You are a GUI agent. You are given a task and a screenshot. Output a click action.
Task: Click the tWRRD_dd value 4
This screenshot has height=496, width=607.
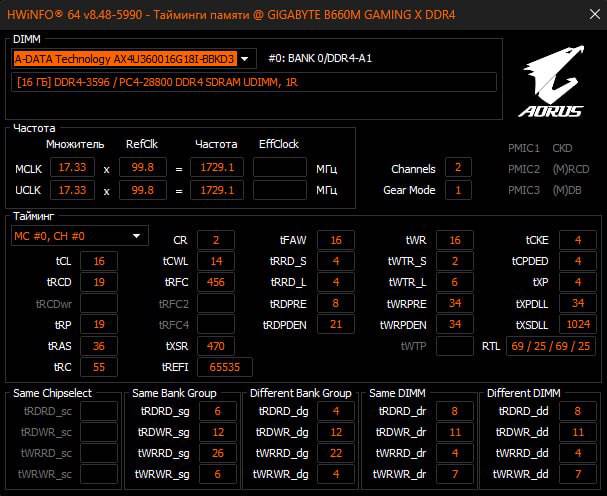coord(578,453)
